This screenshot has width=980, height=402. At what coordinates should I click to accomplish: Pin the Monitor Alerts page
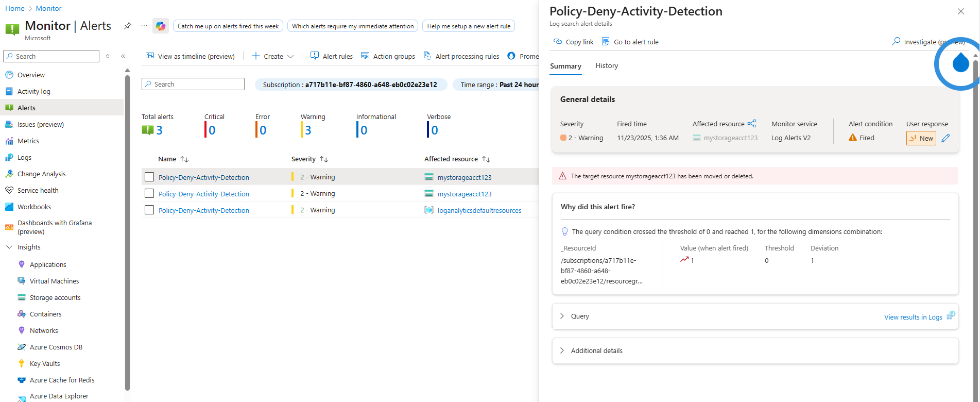tap(128, 26)
